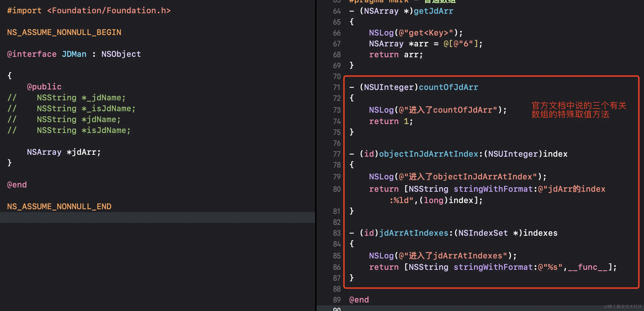644x311 pixels.
Task: Click the JDMan class name in interface
Action: pyautogui.click(x=74, y=54)
